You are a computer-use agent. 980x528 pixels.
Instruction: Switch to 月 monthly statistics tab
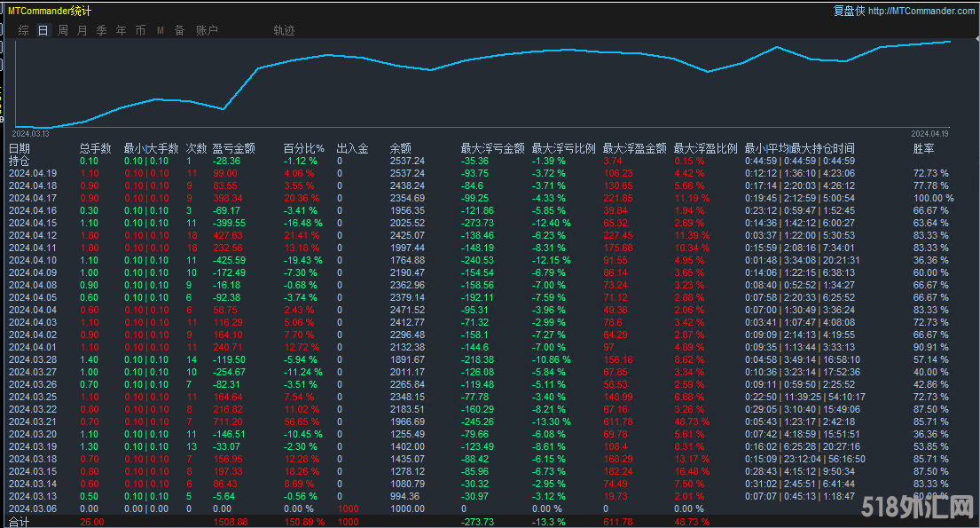pyautogui.click(x=82, y=30)
